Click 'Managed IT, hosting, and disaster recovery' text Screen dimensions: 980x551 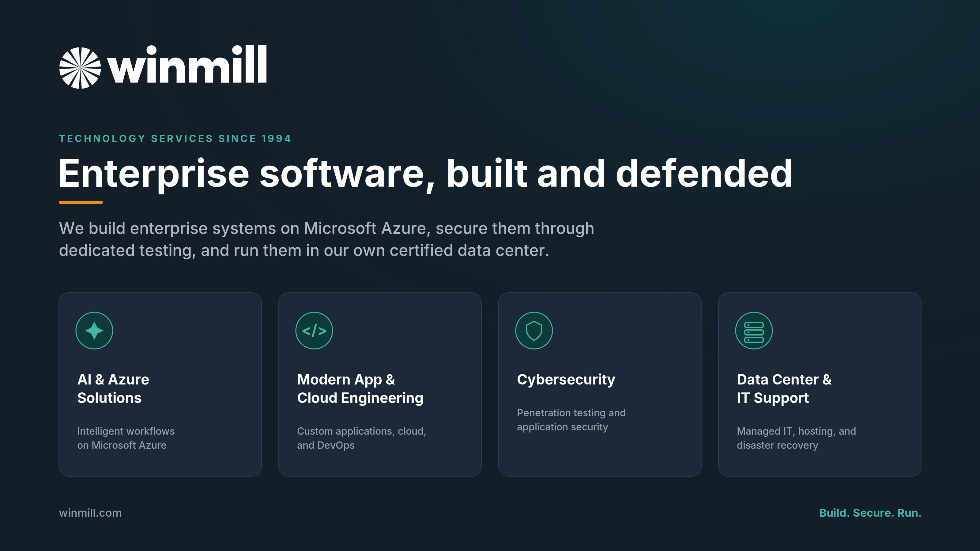[796, 438]
